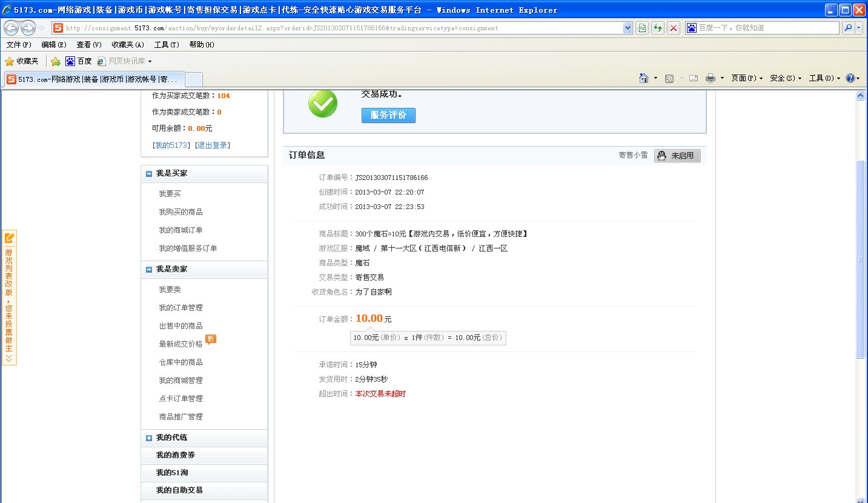Open the 网页快讯库 dropdown

[x=124, y=61]
